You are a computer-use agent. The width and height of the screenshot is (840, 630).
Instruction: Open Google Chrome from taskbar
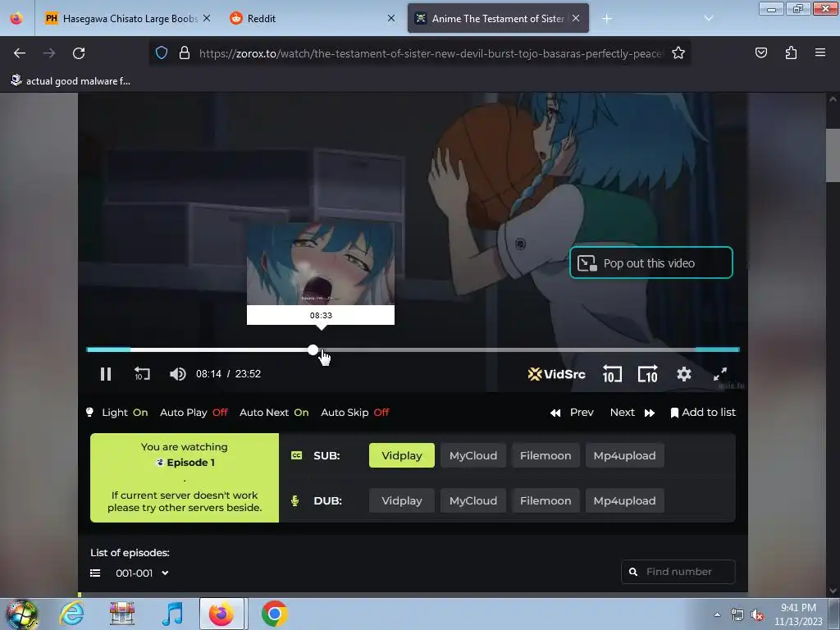pyautogui.click(x=274, y=614)
